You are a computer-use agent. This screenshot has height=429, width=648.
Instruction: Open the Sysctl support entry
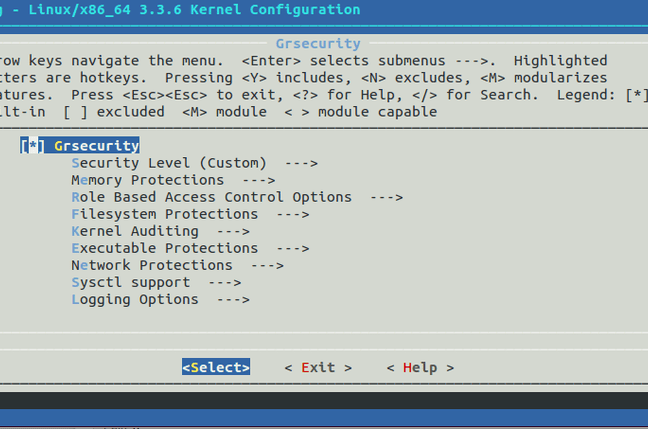click(131, 282)
